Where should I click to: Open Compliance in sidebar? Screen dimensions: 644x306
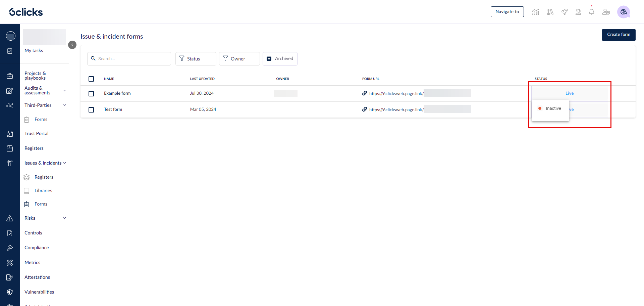click(x=37, y=248)
